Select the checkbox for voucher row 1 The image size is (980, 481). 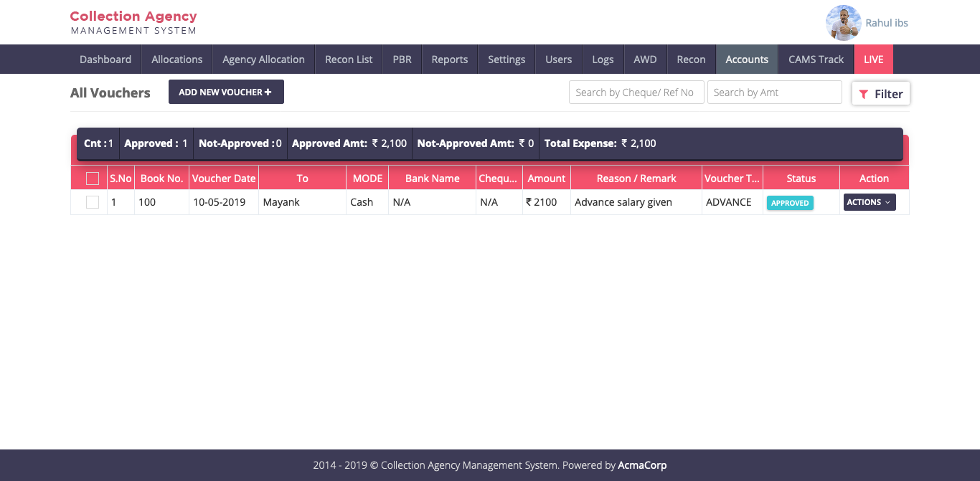point(93,202)
